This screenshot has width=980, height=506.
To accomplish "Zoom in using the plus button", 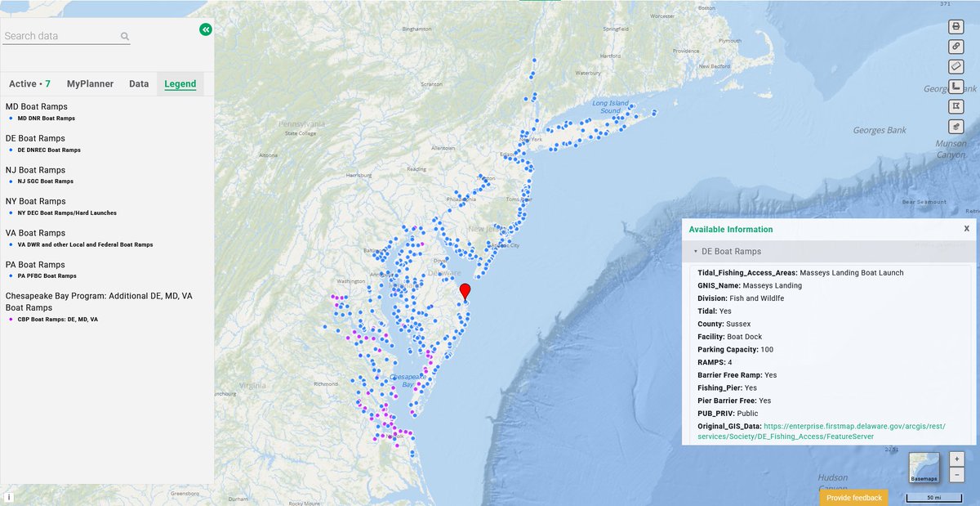I will click(x=955, y=459).
